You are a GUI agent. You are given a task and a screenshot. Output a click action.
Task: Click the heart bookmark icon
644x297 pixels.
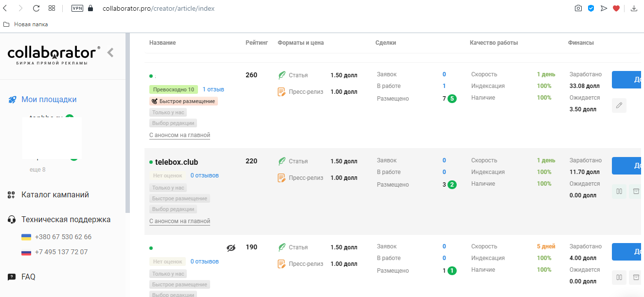tap(616, 8)
